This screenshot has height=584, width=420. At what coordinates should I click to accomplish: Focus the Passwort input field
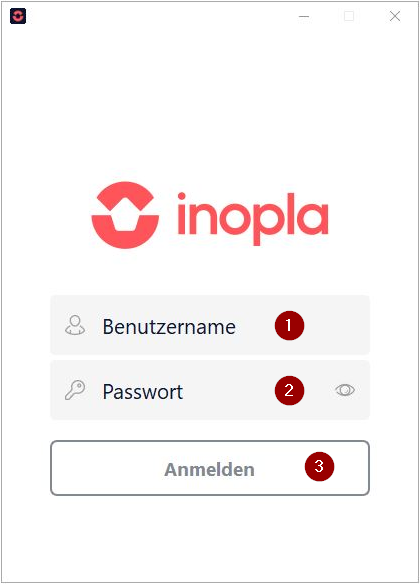210,390
